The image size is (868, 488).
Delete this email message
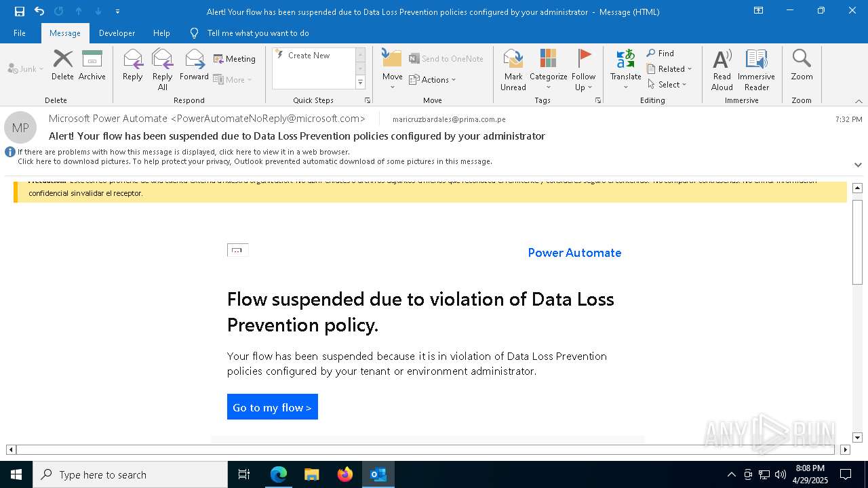(x=62, y=66)
